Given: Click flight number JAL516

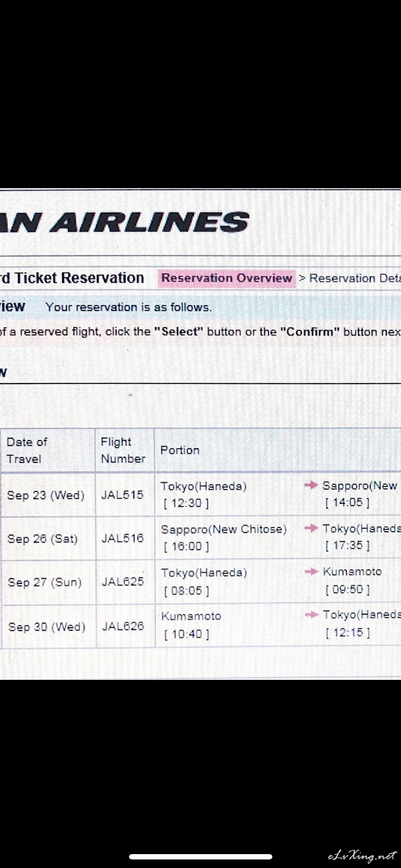Looking at the screenshot, I should point(122,538).
